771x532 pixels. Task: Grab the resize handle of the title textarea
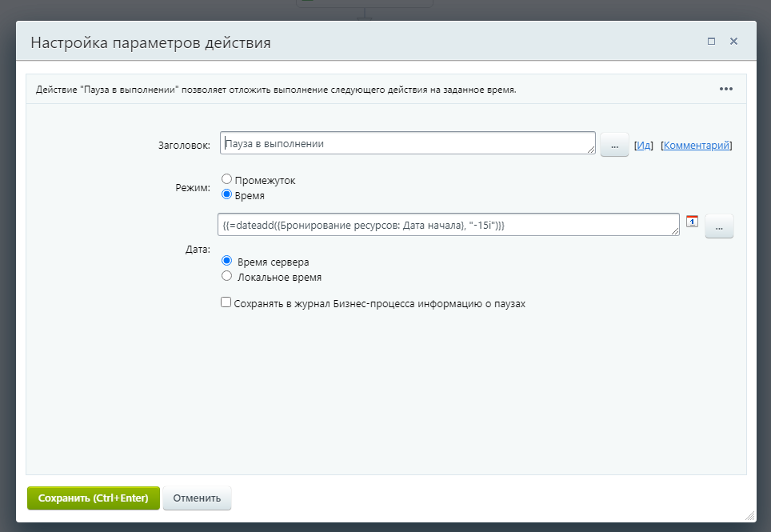click(x=592, y=150)
